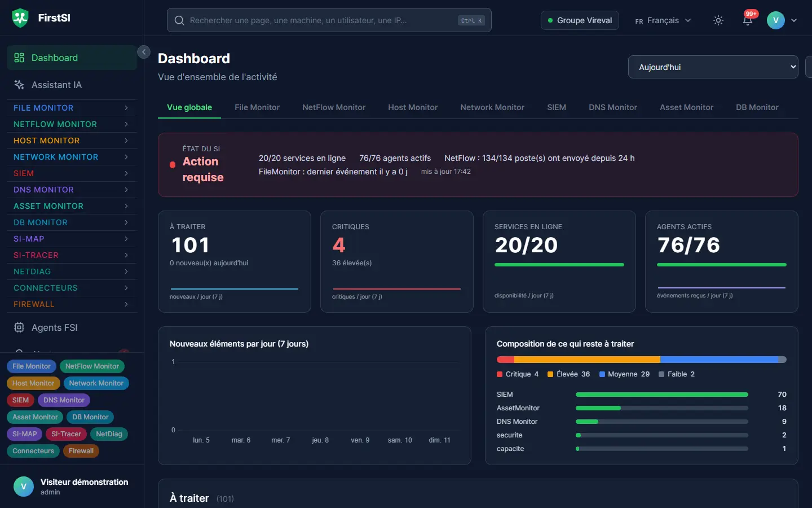This screenshot has width=812, height=508.
Task: Expand the FIREWALL sidebar section
Action: point(72,304)
